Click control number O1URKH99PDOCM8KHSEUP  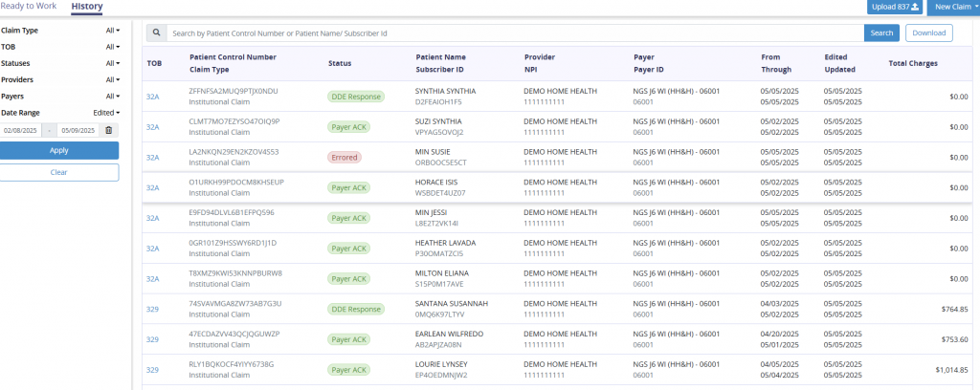pyautogui.click(x=236, y=183)
